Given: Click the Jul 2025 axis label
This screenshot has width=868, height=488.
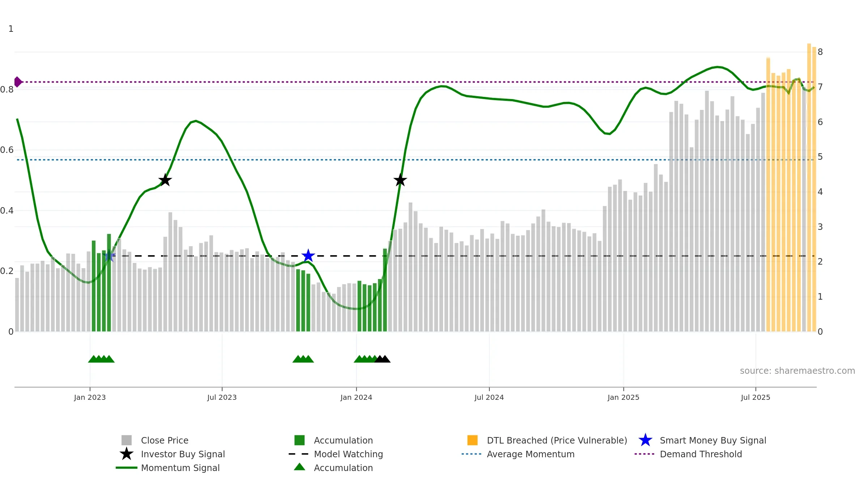Looking at the screenshot, I should pyautogui.click(x=755, y=397).
